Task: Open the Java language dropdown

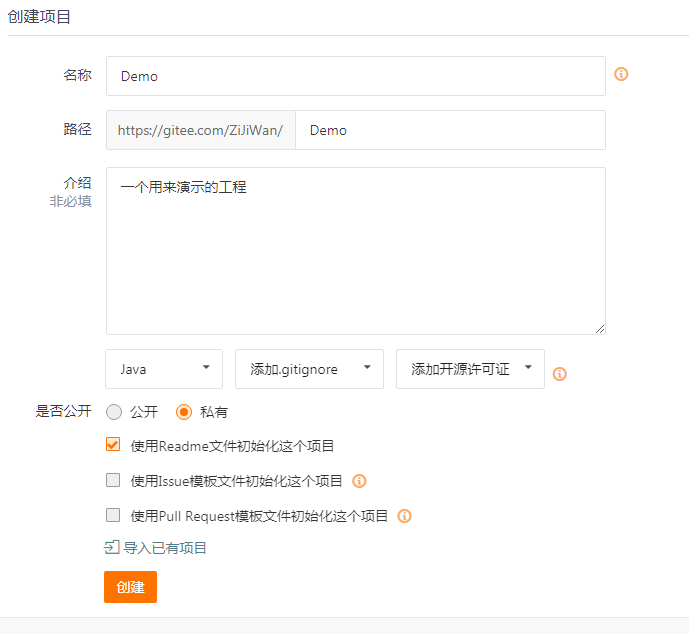Action: tap(164, 369)
